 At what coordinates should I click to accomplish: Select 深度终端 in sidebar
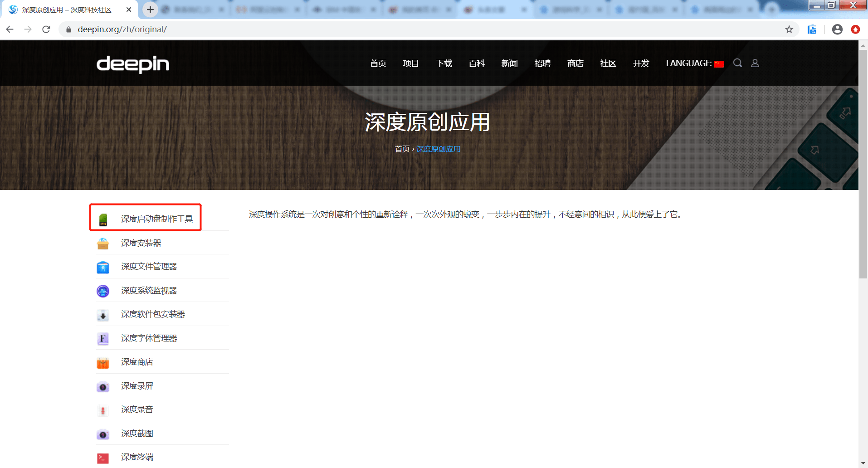137,457
